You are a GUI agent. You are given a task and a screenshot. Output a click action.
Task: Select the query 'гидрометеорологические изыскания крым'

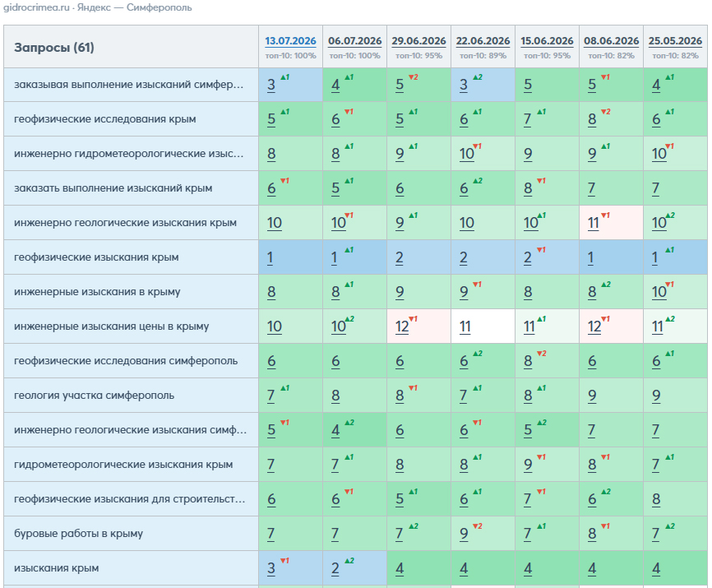click(123, 464)
